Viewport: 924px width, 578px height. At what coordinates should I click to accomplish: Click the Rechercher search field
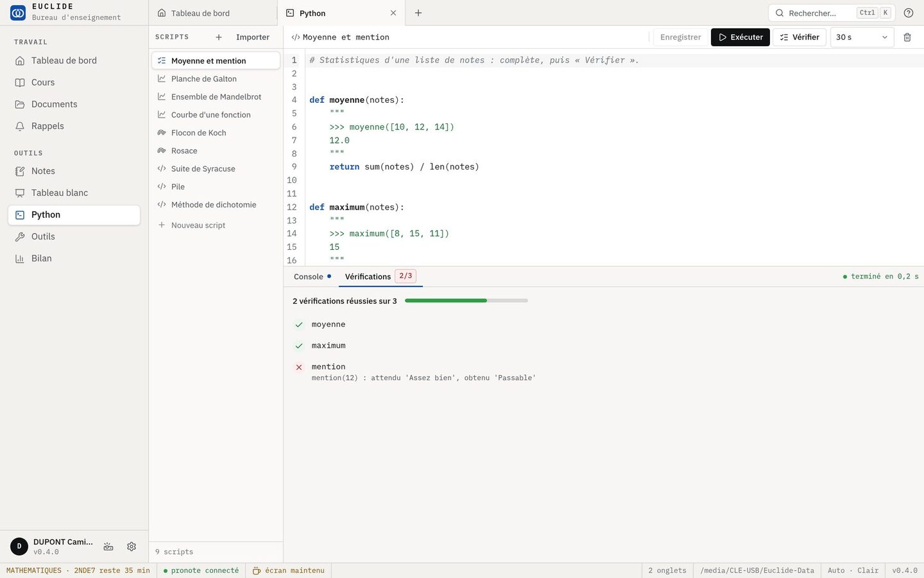coord(832,13)
